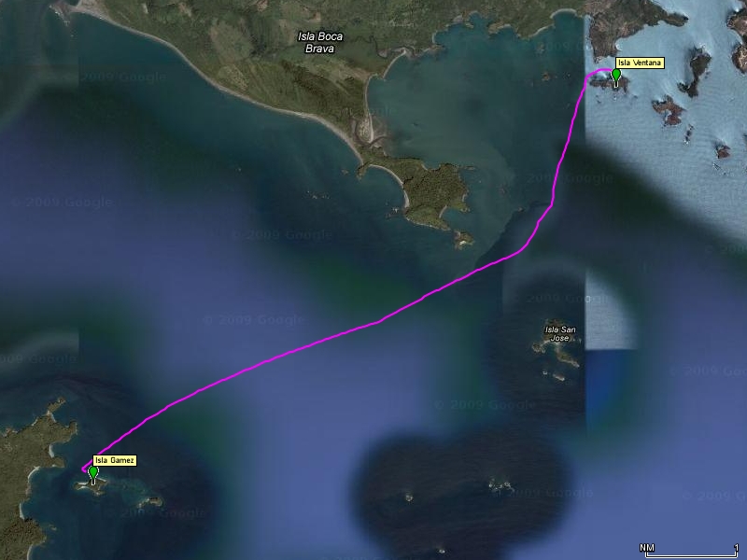Click the magenta track's sharp corner east of the peninsula

552,205
